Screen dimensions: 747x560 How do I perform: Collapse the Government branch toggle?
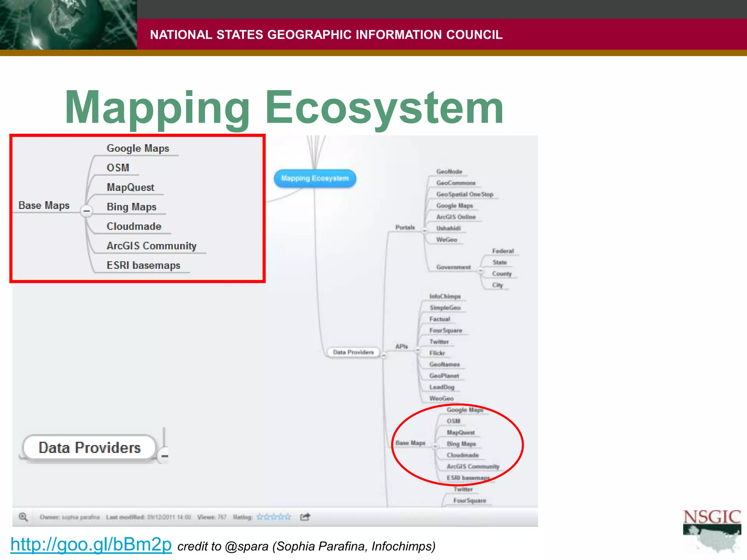point(480,270)
